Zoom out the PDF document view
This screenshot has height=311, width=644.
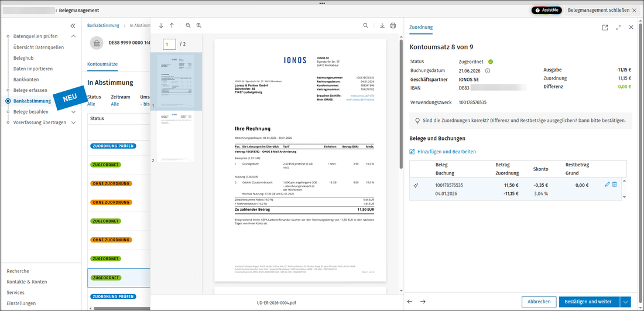(188, 25)
